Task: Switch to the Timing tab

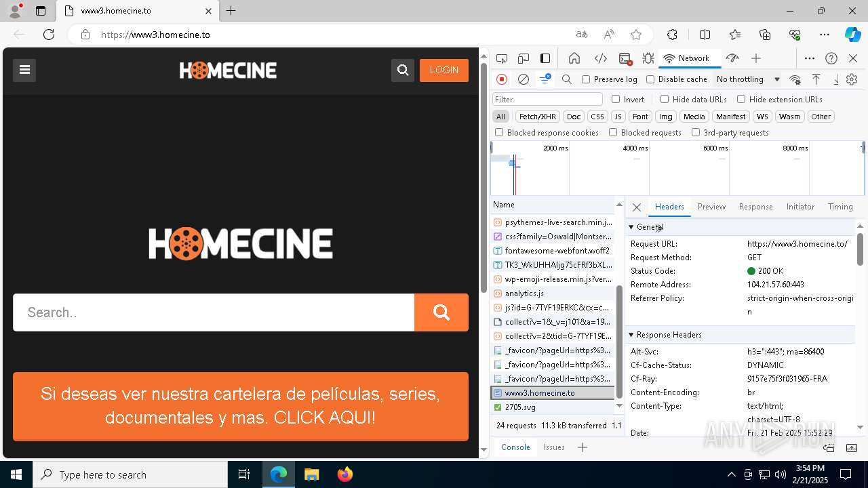Action: (840, 207)
